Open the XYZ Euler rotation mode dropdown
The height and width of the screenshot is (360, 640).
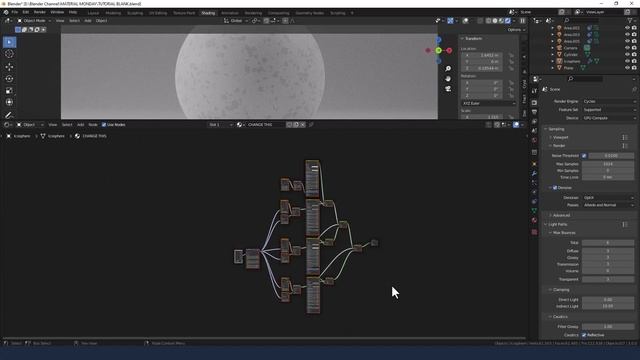(489, 103)
